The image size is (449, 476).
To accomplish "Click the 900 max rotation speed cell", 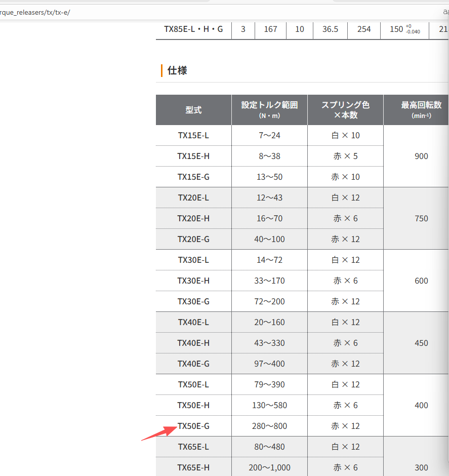I will pos(421,156).
